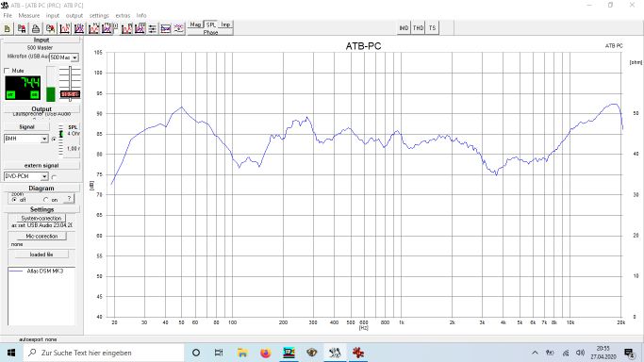The image size is (644, 362).
Task: Open the Firefox taskbar icon
Action: point(266,353)
